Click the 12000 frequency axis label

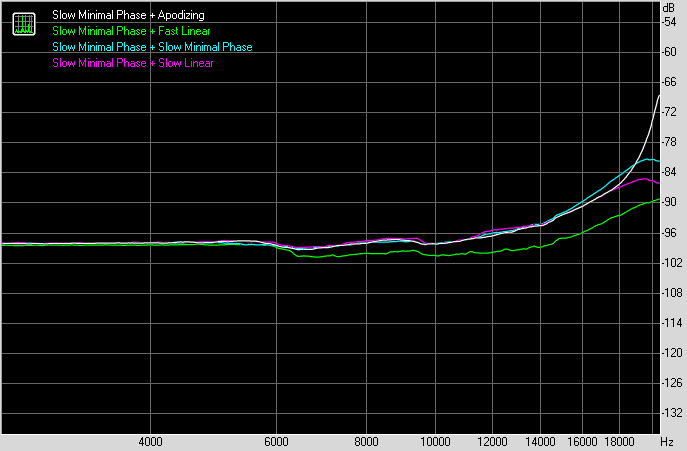coord(493,441)
